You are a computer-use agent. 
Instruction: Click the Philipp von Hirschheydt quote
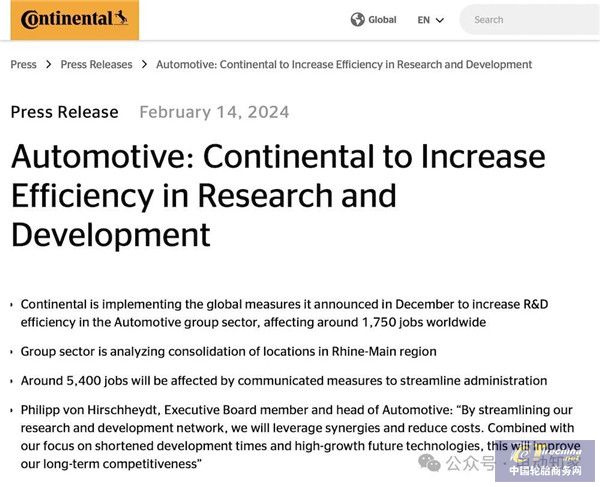[x=300, y=437]
